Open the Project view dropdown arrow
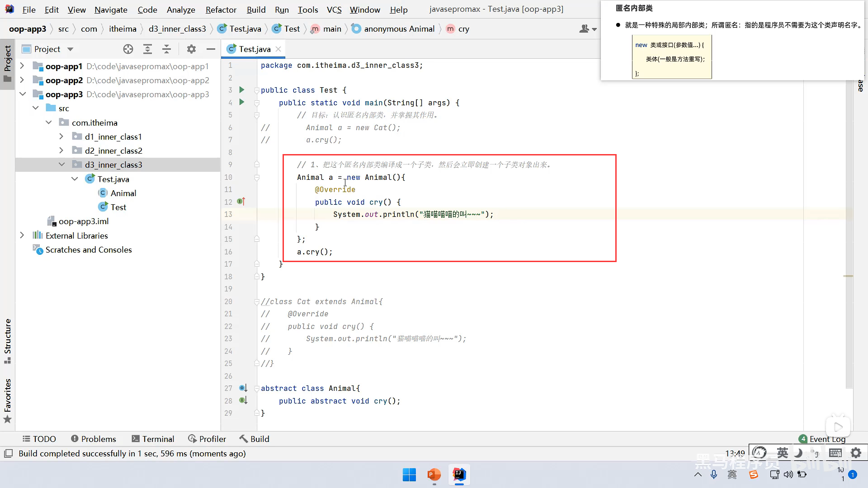Viewport: 868px width, 488px height. (70, 49)
